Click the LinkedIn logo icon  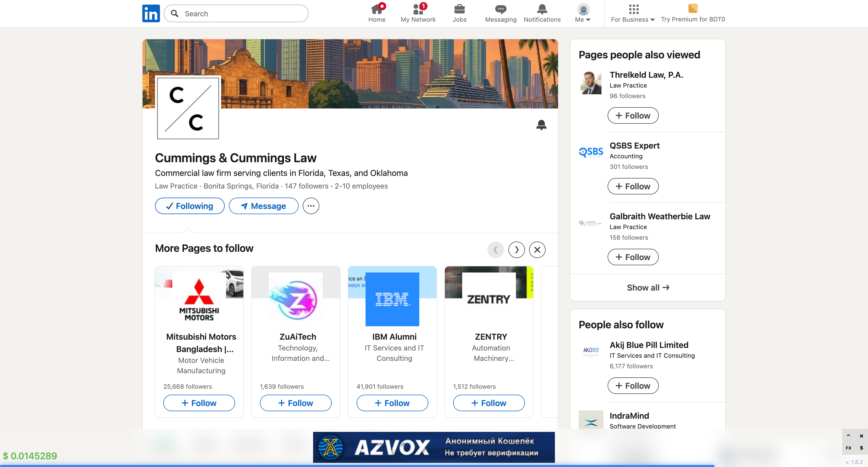(151, 13)
